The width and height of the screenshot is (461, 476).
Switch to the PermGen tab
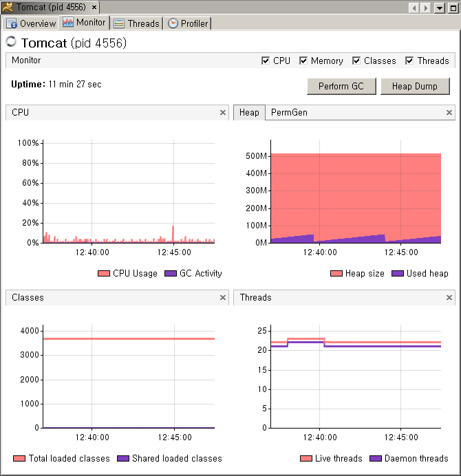pyautogui.click(x=289, y=112)
